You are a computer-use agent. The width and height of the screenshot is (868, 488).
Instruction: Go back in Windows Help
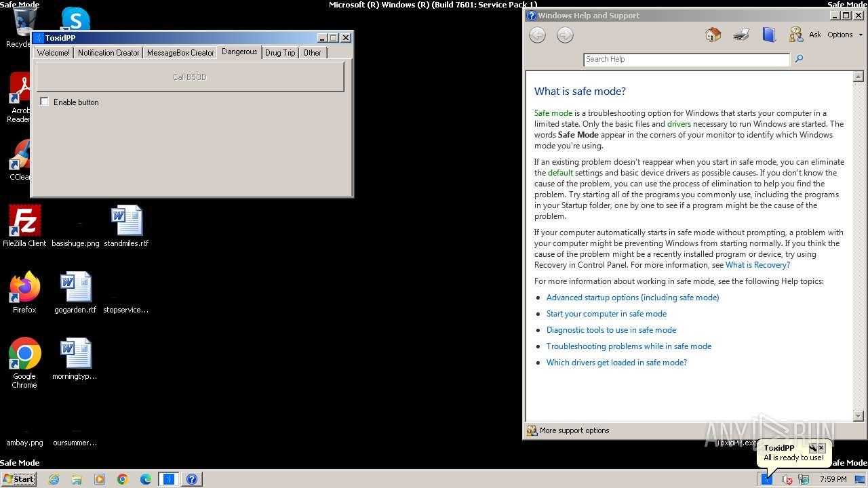coord(537,35)
